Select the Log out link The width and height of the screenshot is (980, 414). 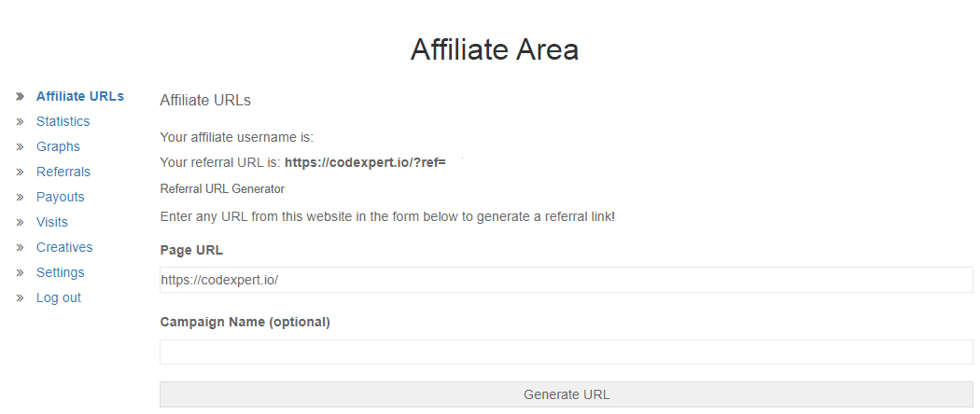(x=59, y=297)
